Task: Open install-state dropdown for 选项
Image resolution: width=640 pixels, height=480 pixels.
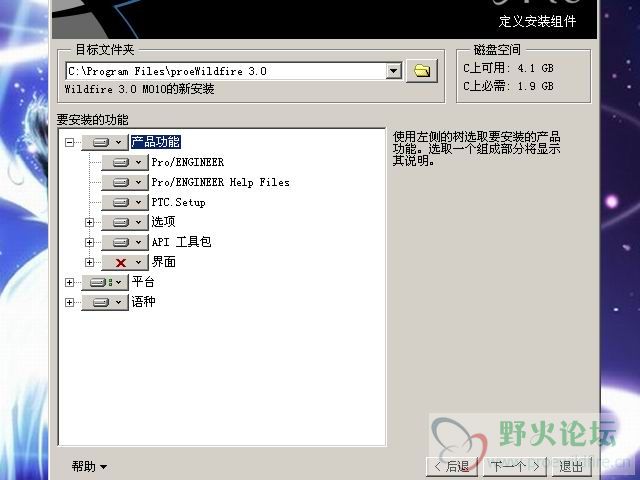Action: pos(125,222)
